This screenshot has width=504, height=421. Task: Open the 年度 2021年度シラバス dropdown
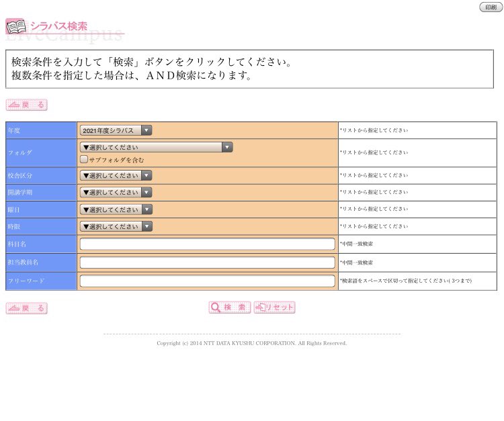tap(116, 130)
